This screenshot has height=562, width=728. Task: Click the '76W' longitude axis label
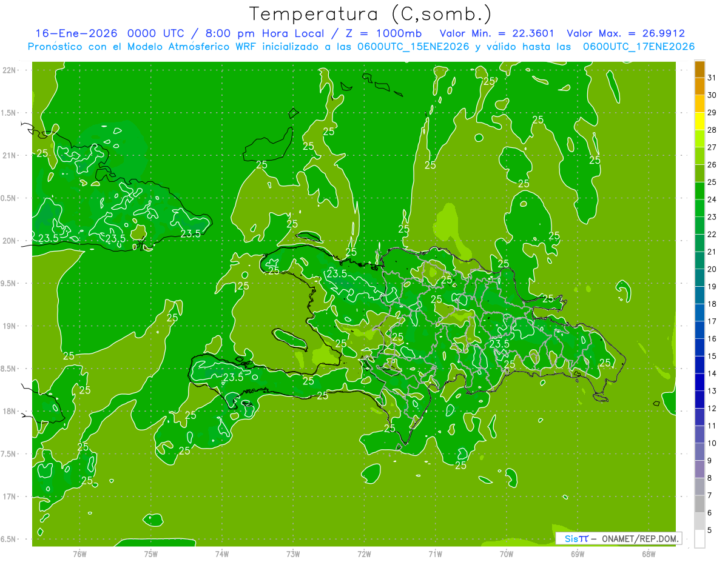tap(79, 554)
